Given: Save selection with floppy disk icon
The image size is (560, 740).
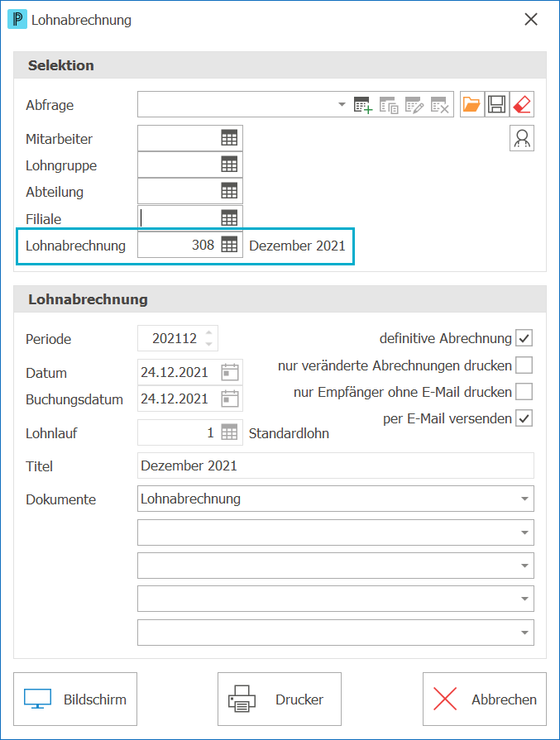Looking at the screenshot, I should click(x=497, y=104).
